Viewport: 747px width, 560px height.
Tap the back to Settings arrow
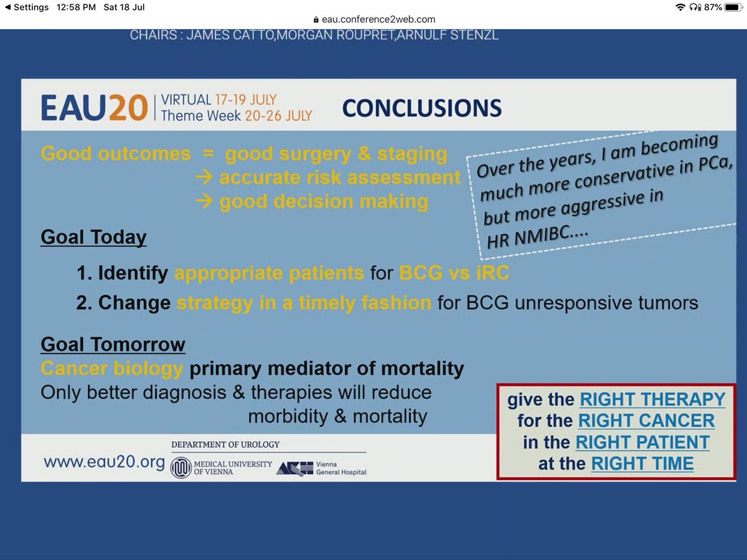pyautogui.click(x=8, y=7)
